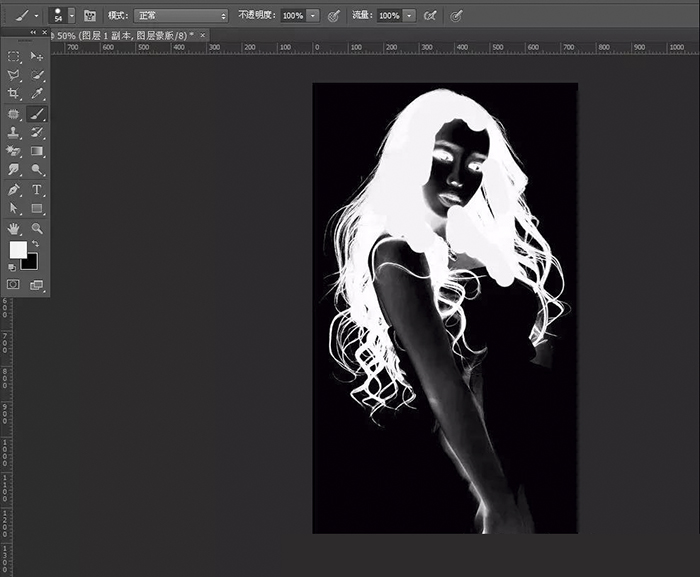Select the Rectangular Marquee tool
The width and height of the screenshot is (700, 577).
(14, 57)
